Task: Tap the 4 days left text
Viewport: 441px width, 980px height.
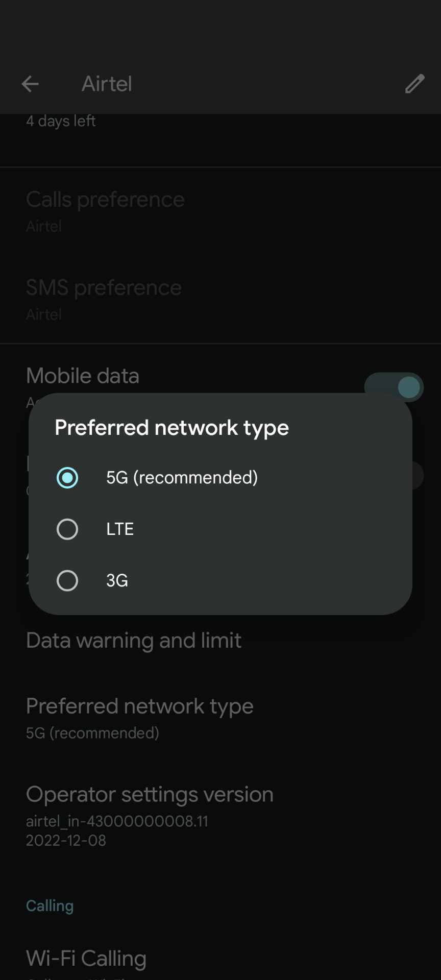Action: (x=61, y=121)
